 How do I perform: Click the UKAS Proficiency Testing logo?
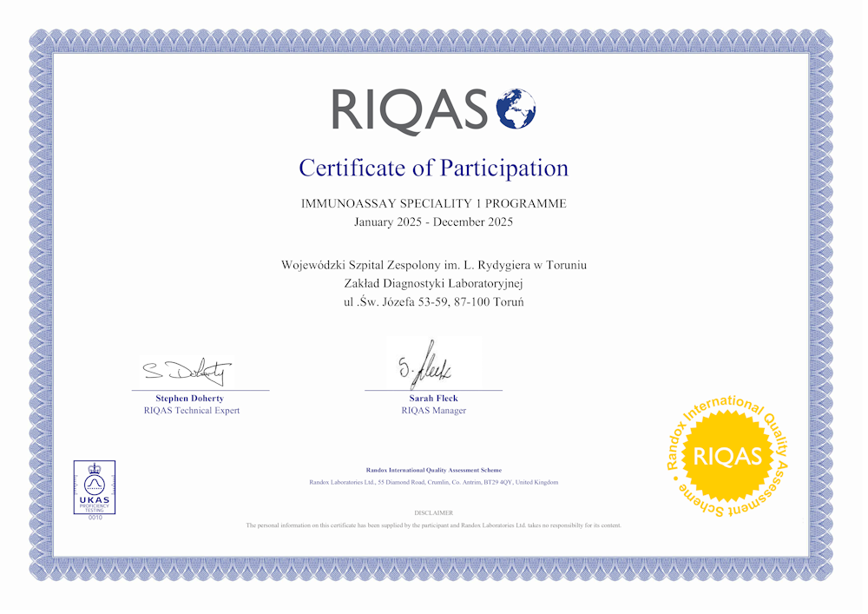(94, 487)
